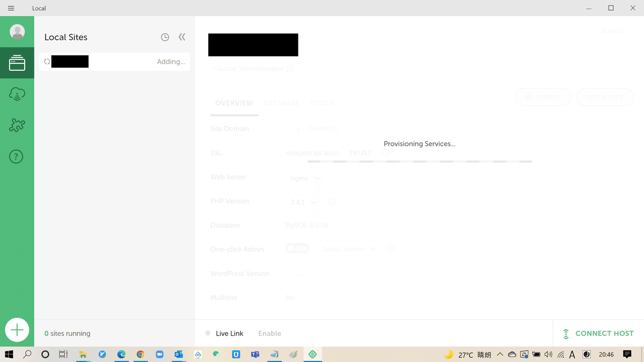The height and width of the screenshot is (362, 644).
Task: Open the Paint palette app on taskbar
Action: click(x=293, y=354)
